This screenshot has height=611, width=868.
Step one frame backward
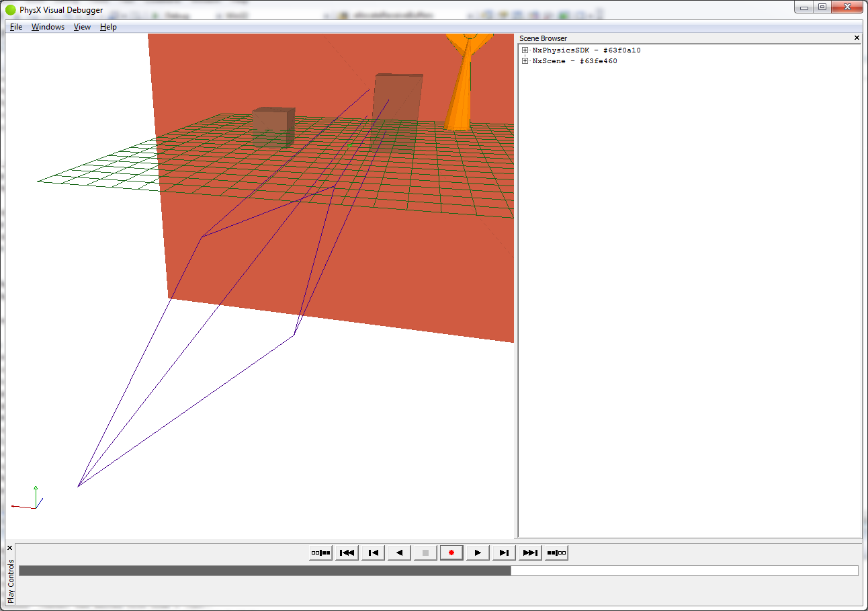click(373, 553)
